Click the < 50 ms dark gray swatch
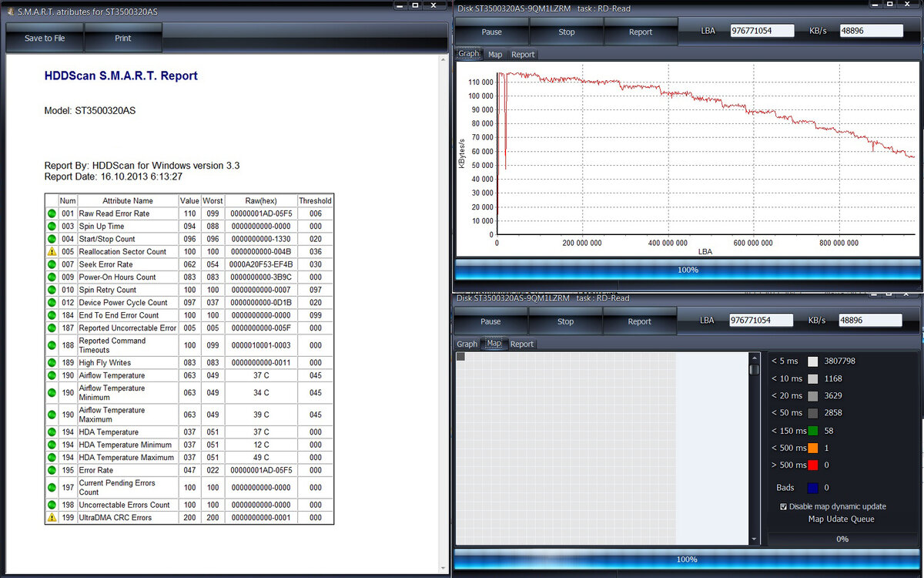 812,412
